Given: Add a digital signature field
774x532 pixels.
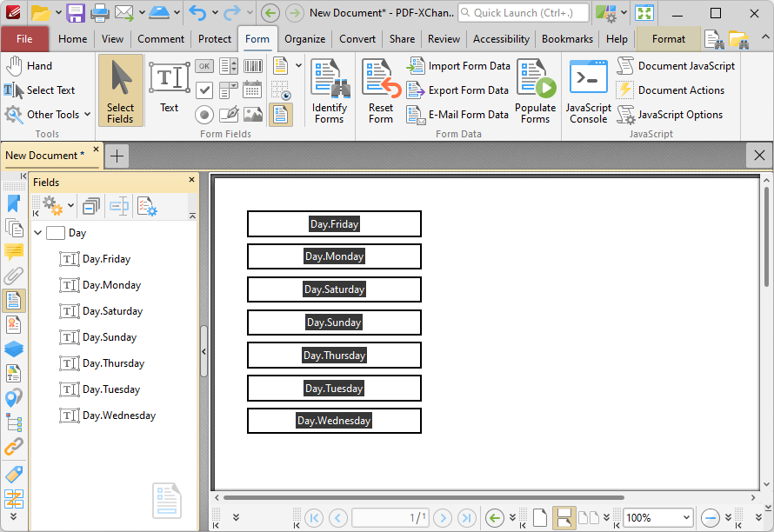Looking at the screenshot, I should (228, 115).
